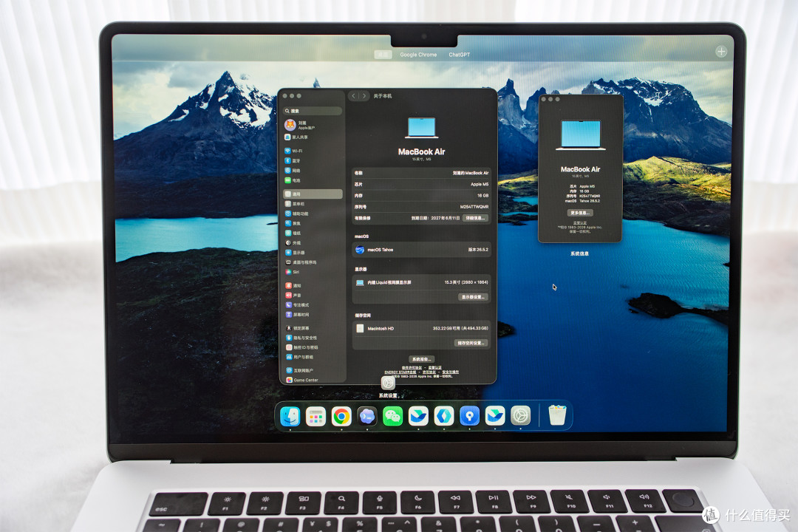Open 电池 (Battery) in settings sidebar
Screen dimensions: 798x532
(293, 180)
